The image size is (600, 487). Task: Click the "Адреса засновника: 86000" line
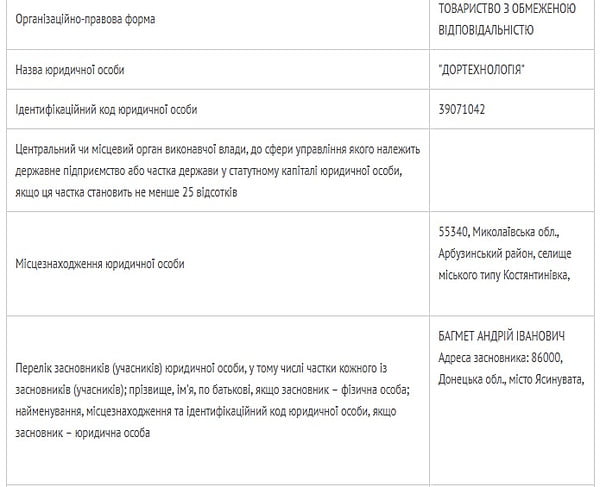501,358
